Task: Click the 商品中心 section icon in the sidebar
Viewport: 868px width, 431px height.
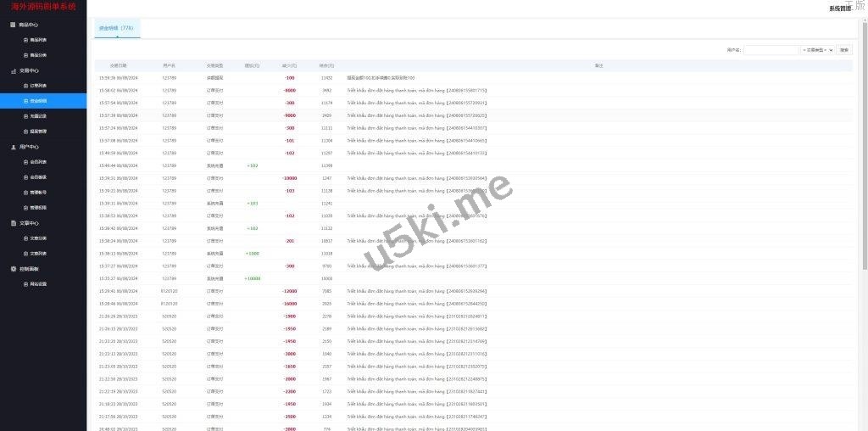Action: point(13,25)
